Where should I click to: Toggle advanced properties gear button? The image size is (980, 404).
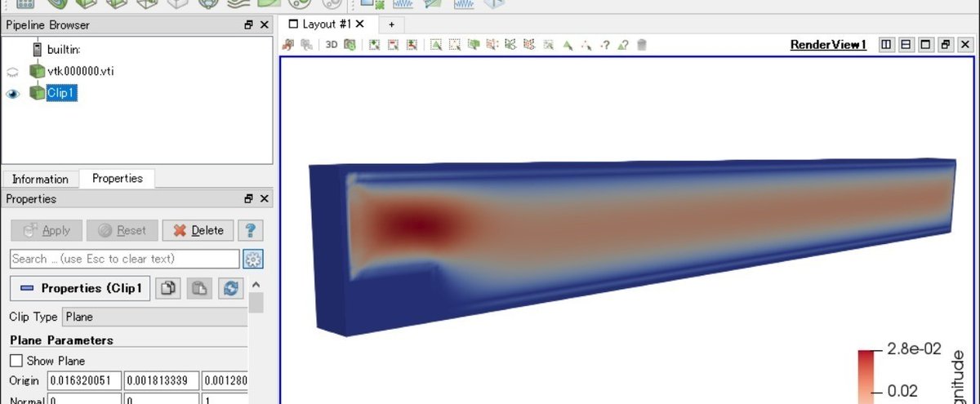[253, 259]
